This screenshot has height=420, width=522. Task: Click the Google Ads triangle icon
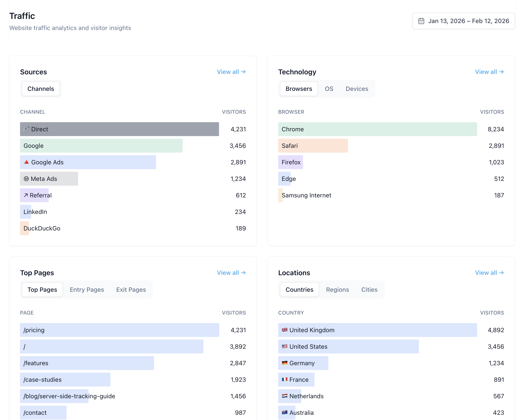pyautogui.click(x=26, y=162)
